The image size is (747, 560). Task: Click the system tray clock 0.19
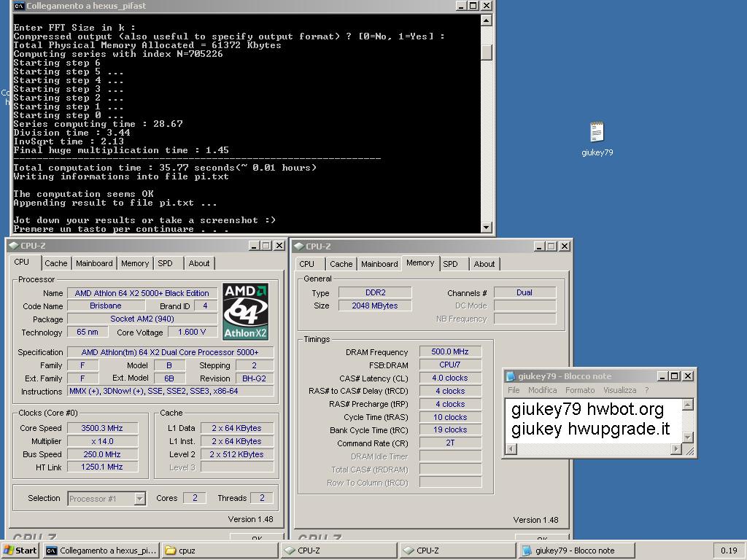pyautogui.click(x=729, y=551)
